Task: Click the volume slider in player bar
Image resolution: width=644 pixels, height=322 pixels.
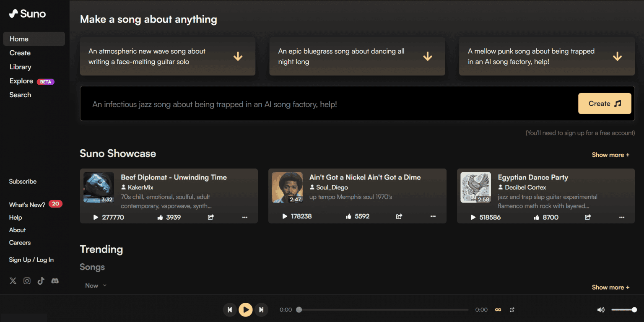Action: tap(623, 310)
